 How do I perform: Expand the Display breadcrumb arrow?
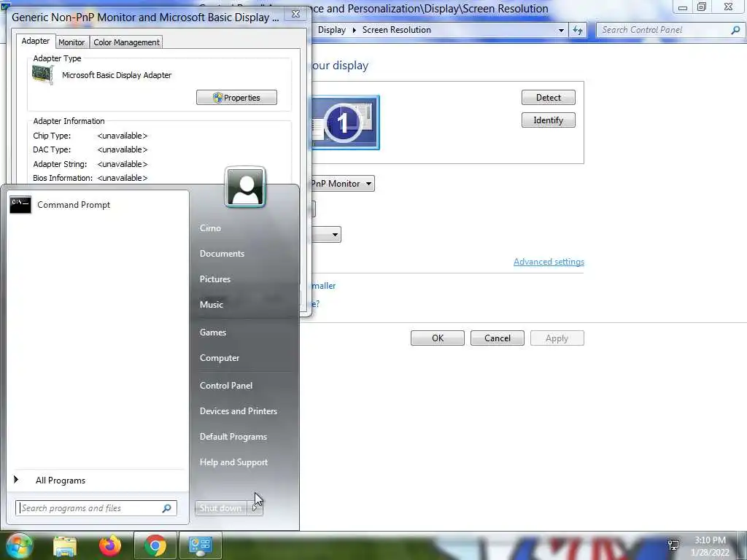pyautogui.click(x=354, y=30)
